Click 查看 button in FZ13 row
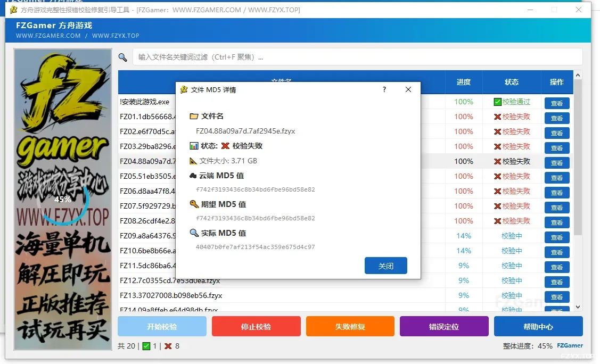The image size is (600, 364). (x=557, y=297)
